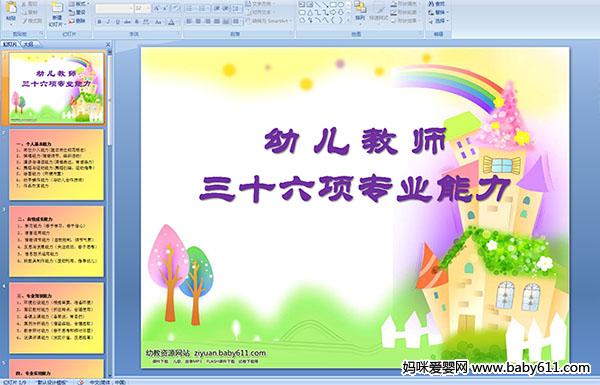This screenshot has height=385, width=600.
Task: Close the slides thumbnail pane
Action: click(108, 44)
